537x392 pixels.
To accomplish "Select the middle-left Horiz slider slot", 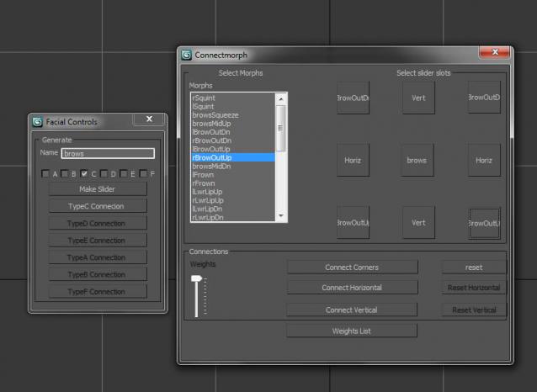I will click(x=353, y=160).
